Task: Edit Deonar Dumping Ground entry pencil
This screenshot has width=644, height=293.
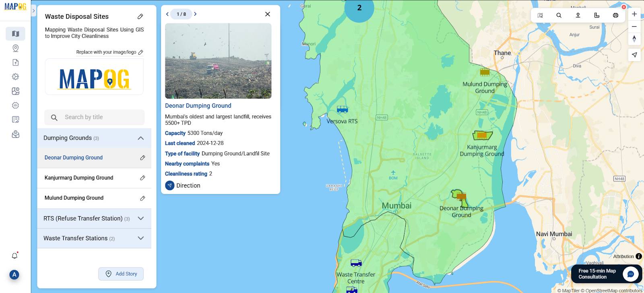Action: click(x=142, y=158)
